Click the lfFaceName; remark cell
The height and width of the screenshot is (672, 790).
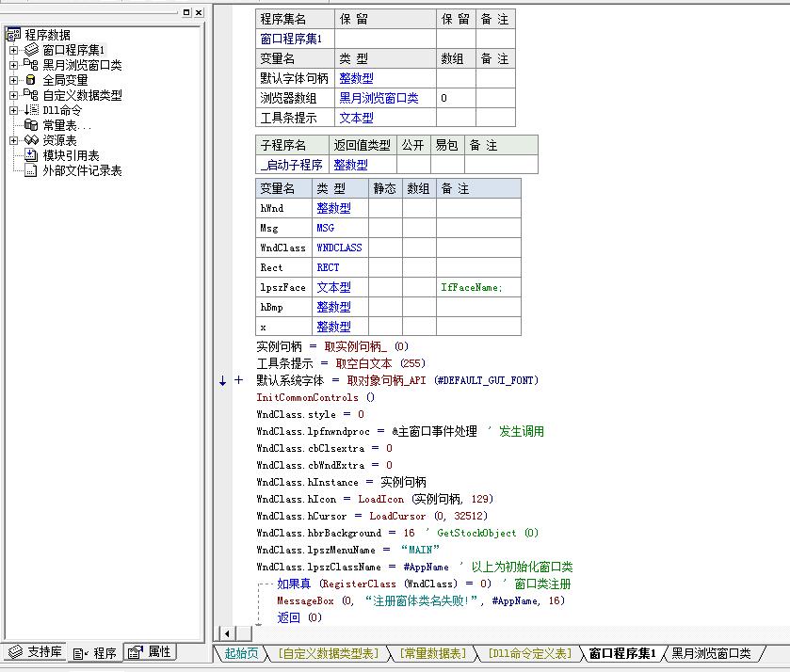478,287
